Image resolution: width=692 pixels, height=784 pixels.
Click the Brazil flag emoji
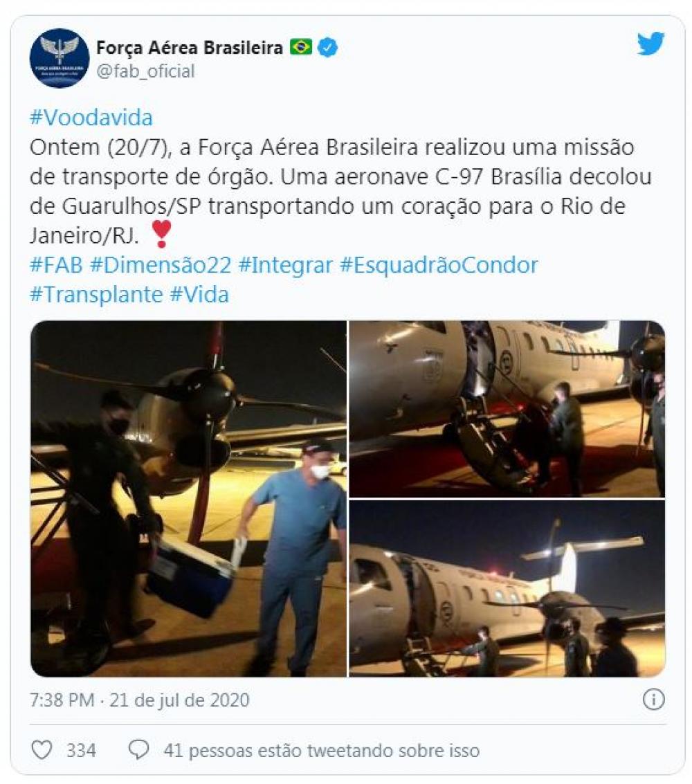tap(301, 48)
